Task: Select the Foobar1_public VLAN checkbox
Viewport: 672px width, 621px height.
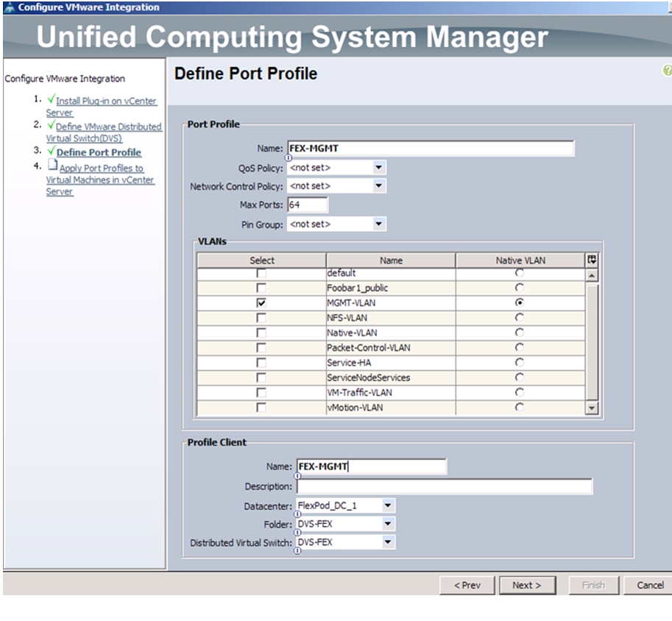Action: point(261,288)
